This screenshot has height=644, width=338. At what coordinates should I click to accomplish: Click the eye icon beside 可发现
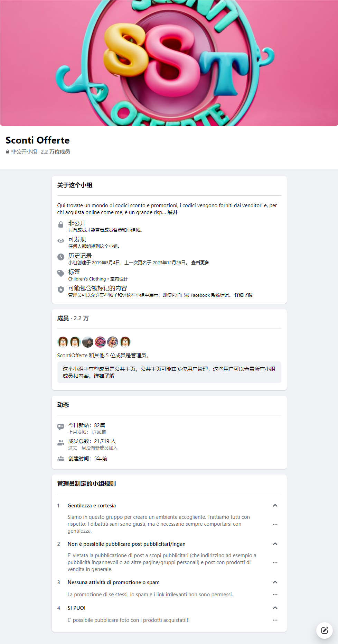pyautogui.click(x=61, y=241)
